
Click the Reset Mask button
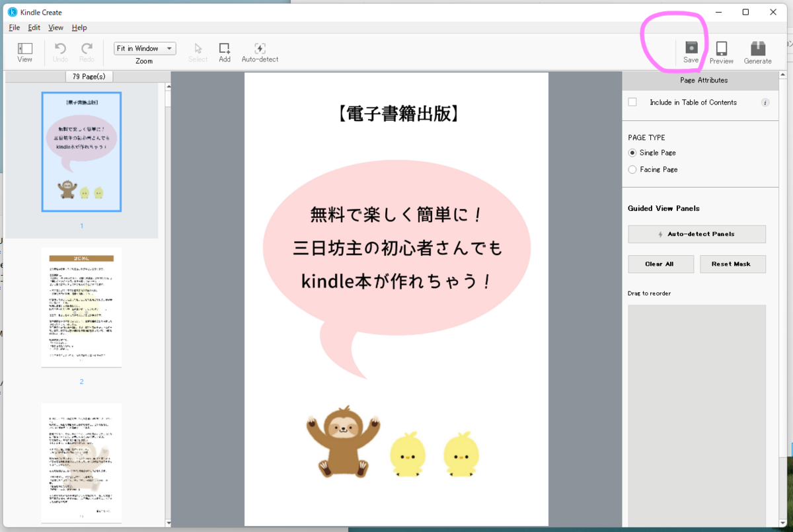(733, 264)
